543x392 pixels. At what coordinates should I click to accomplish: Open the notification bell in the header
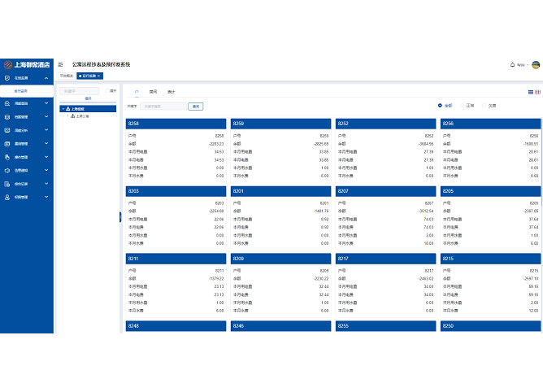pyautogui.click(x=512, y=64)
